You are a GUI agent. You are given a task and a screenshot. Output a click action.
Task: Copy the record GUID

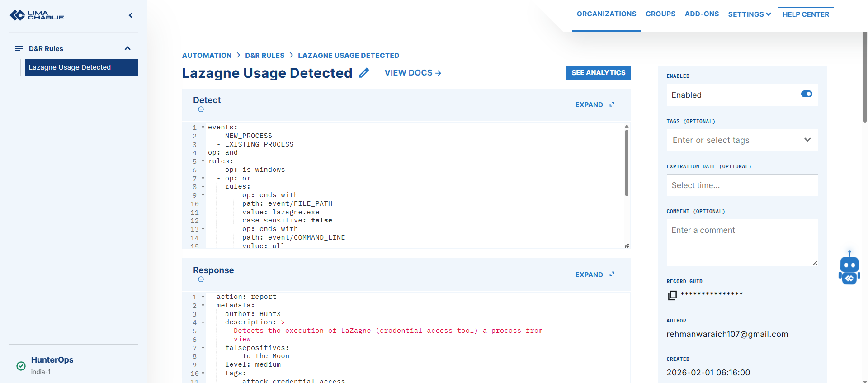point(672,295)
